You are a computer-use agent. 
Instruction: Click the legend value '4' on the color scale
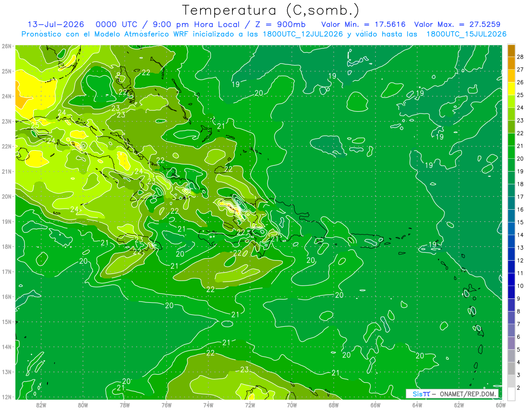point(518,362)
